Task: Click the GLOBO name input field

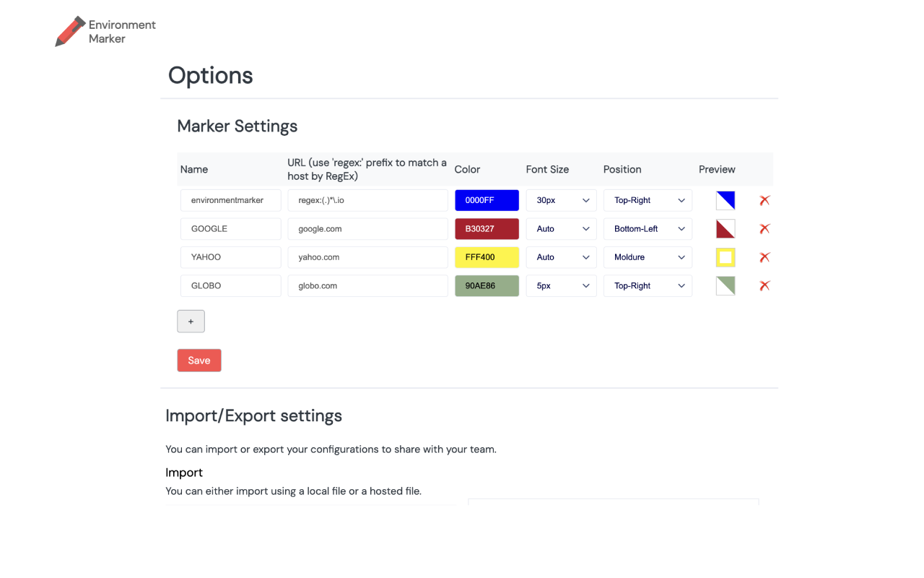Action: point(230,286)
